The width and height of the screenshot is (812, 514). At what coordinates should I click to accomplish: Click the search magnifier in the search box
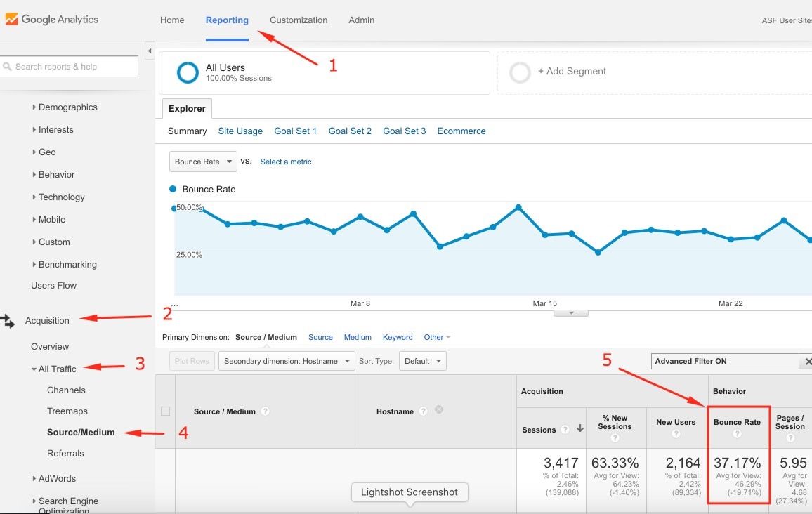click(x=8, y=66)
